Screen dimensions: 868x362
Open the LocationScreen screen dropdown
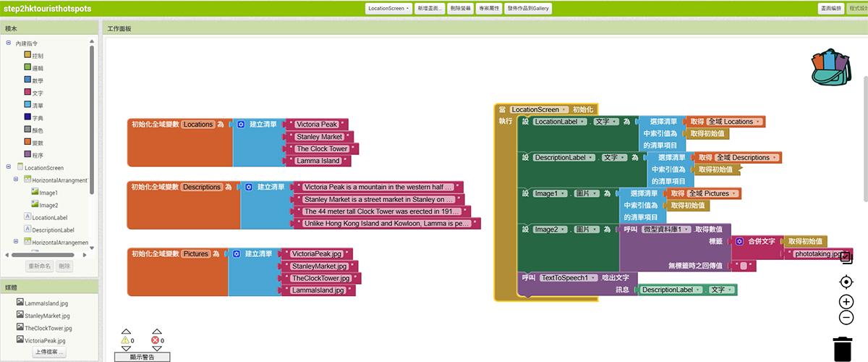(388, 8)
